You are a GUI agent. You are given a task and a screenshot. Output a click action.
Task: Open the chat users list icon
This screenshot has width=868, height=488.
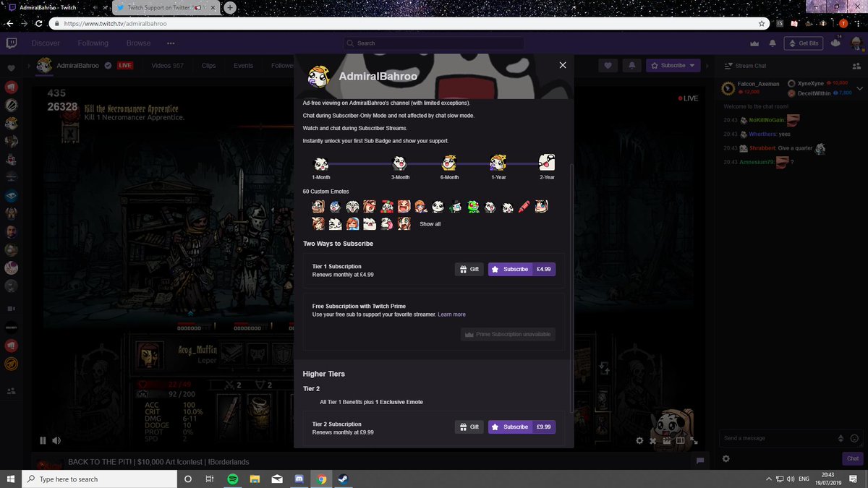coord(858,65)
